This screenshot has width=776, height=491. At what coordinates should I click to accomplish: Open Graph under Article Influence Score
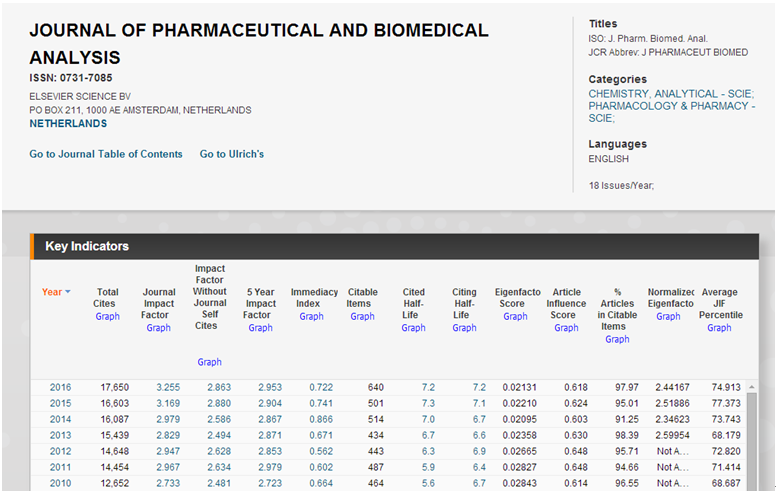[x=566, y=328]
